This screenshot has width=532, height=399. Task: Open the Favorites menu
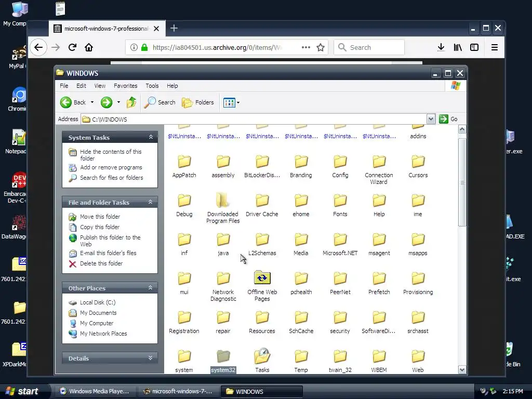pyautogui.click(x=126, y=86)
